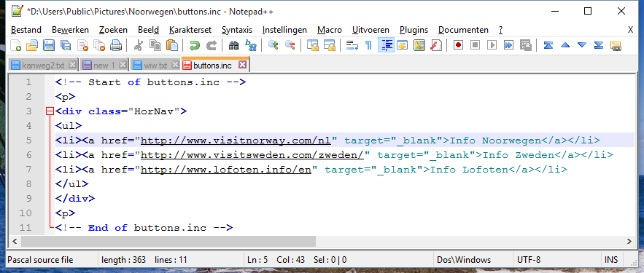Jump to first difference icon
644x273 pixels.
tap(548, 44)
